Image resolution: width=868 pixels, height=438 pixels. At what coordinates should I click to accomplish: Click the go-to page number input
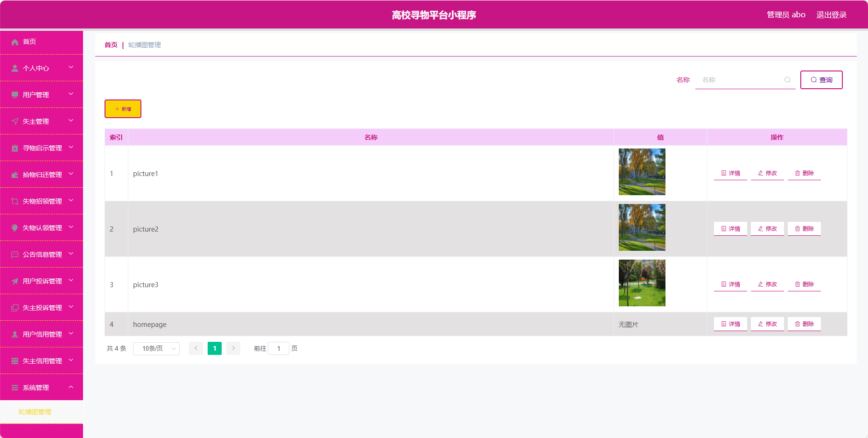279,348
